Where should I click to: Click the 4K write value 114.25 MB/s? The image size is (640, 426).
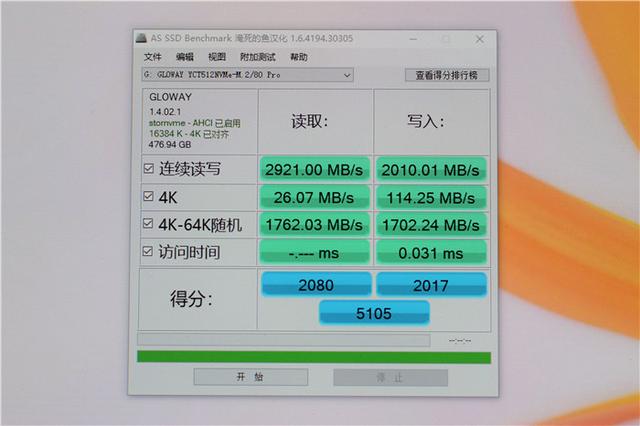[431, 198]
